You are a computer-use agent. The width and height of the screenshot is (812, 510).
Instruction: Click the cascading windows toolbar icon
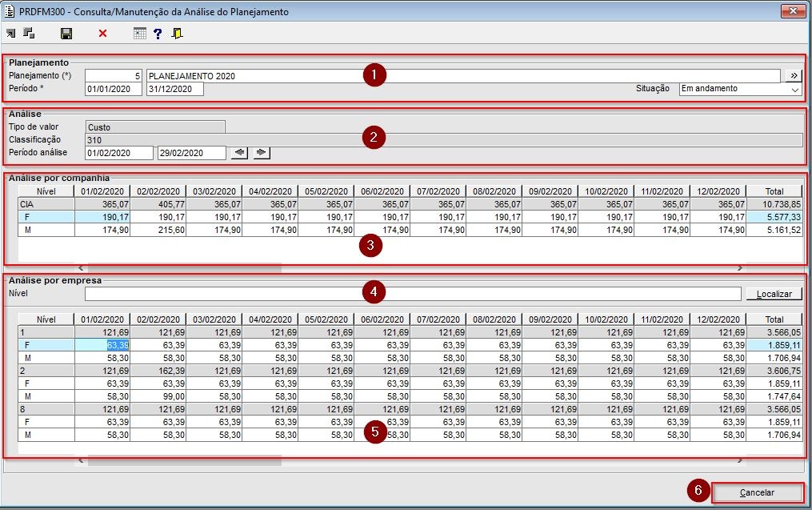30,34
